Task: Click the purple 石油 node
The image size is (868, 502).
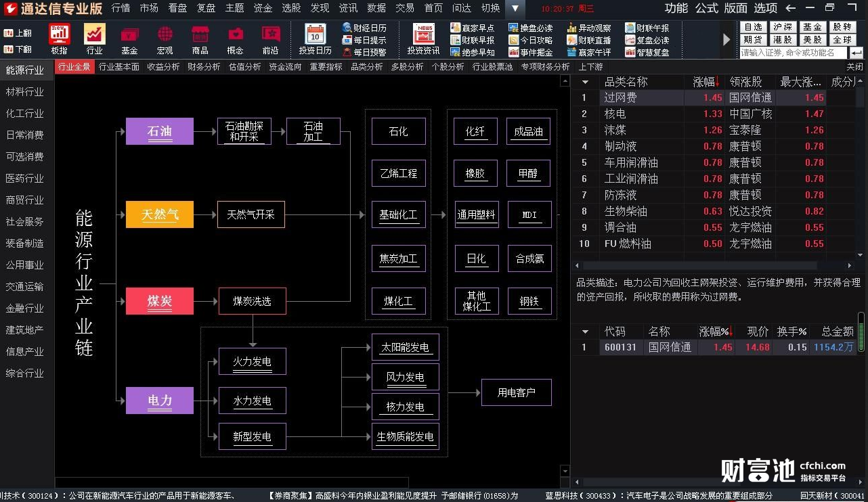Action: click(x=160, y=131)
